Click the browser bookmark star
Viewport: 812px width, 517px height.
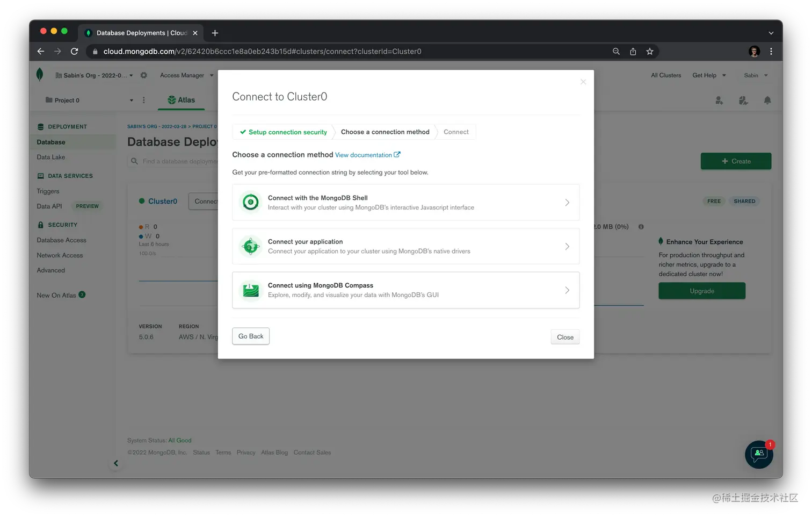point(650,51)
